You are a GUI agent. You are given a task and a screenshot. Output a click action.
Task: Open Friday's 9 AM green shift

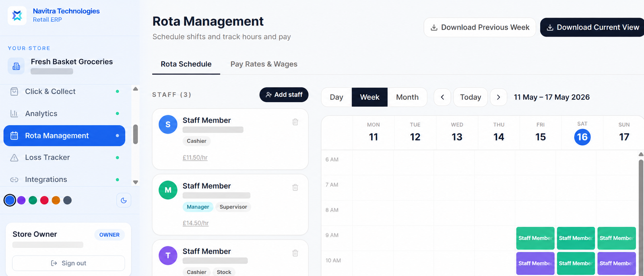(x=535, y=238)
